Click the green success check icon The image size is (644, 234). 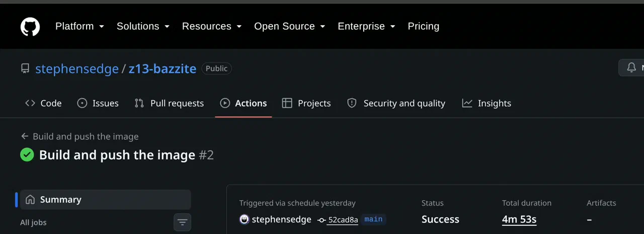coord(27,155)
